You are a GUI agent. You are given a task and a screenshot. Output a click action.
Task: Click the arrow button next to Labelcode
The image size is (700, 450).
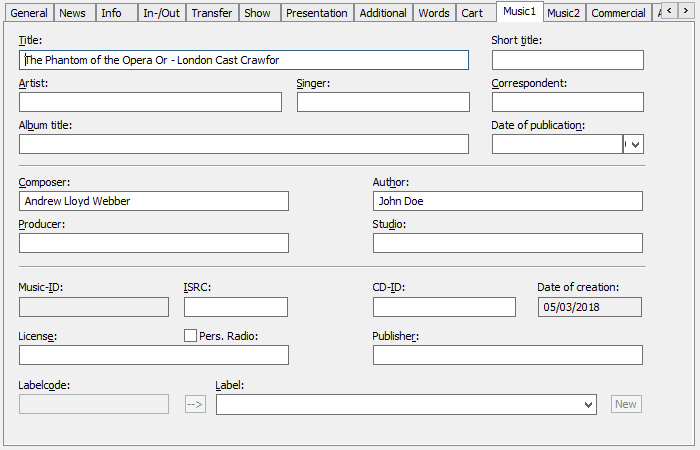click(x=195, y=404)
